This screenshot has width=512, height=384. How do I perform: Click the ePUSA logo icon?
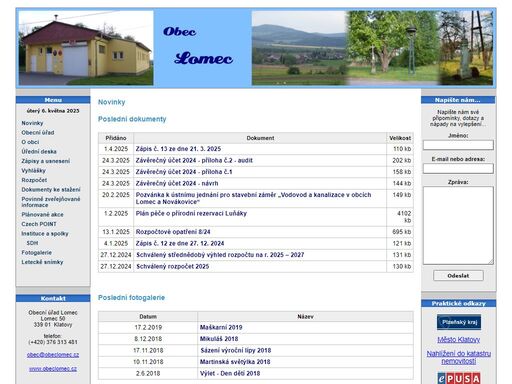pyautogui.click(x=459, y=378)
